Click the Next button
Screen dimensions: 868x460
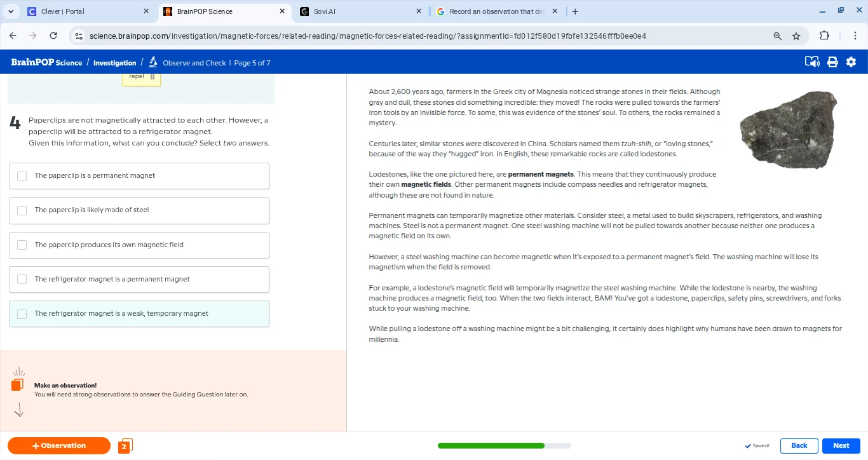tap(841, 446)
